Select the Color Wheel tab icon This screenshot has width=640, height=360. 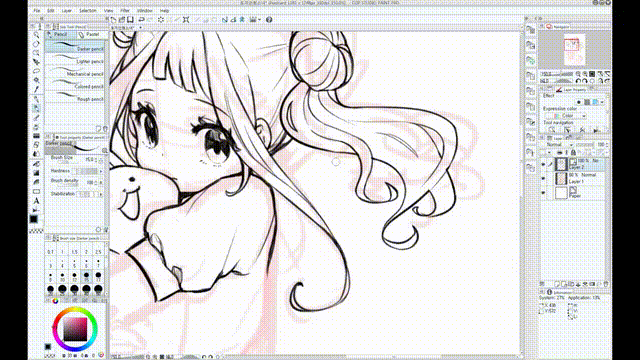55,301
